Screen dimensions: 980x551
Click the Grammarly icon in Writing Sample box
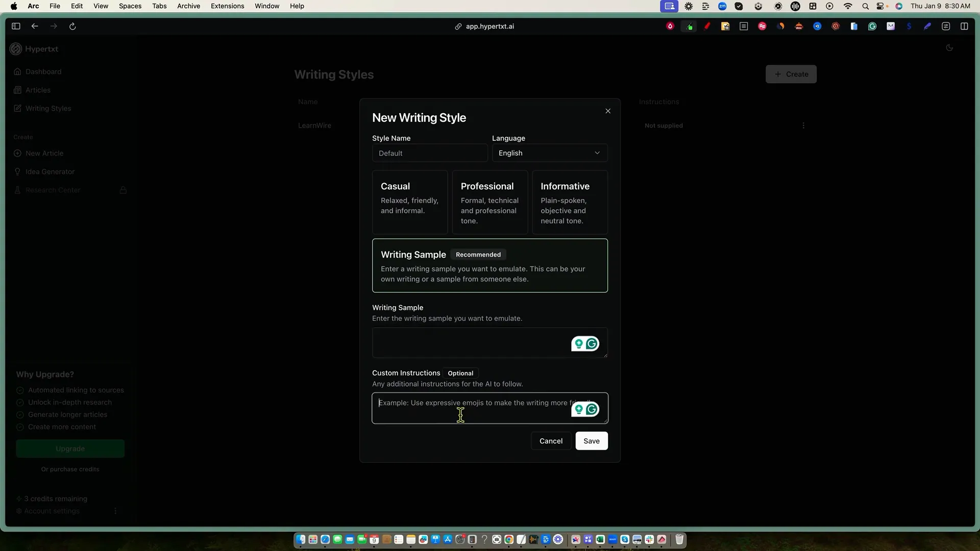pos(592,344)
